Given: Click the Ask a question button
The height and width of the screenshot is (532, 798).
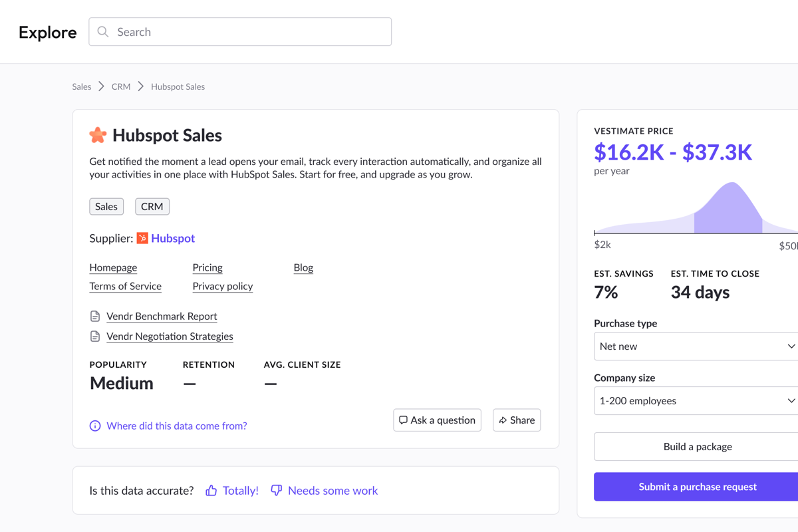Looking at the screenshot, I should (437, 420).
